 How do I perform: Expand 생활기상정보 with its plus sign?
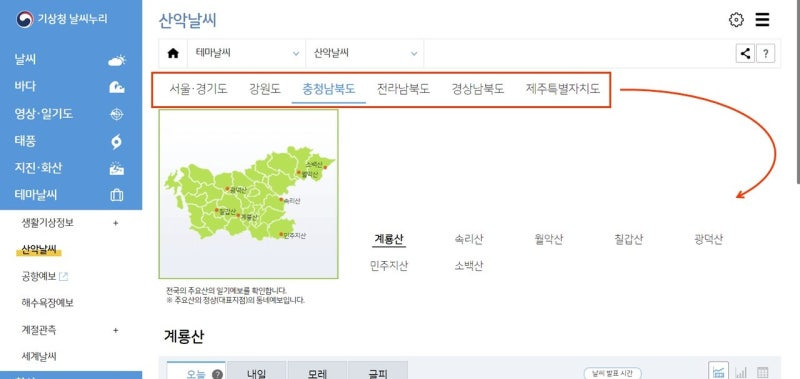115,223
